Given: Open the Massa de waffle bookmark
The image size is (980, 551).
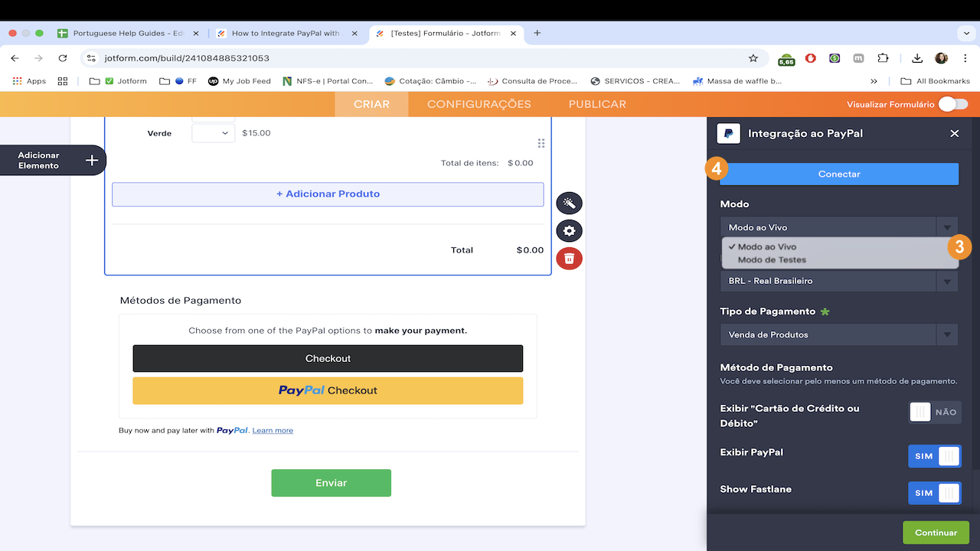Looking at the screenshot, I should (x=737, y=81).
